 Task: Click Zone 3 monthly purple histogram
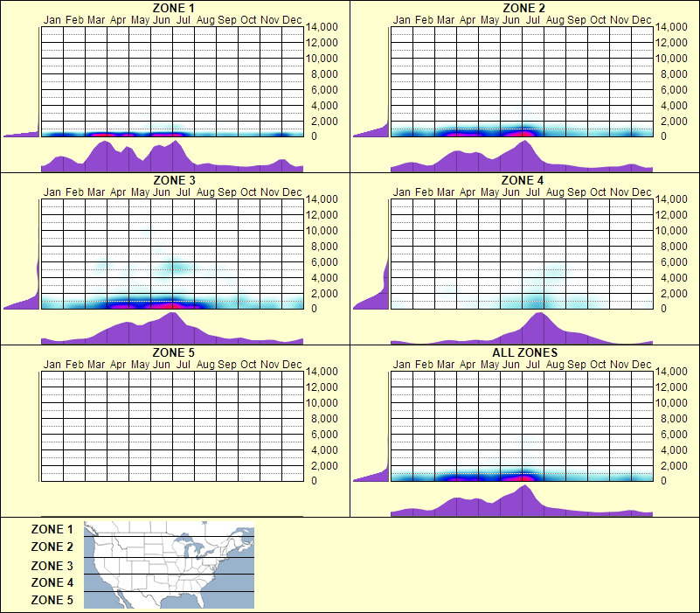click(172, 329)
